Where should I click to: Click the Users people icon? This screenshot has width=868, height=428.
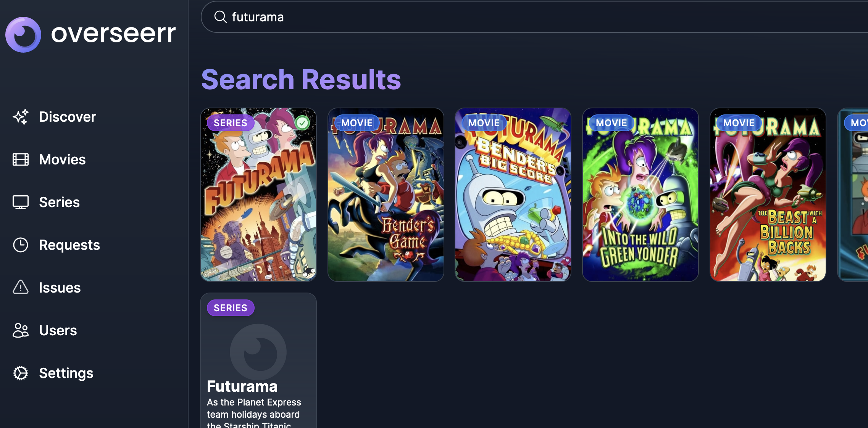pyautogui.click(x=21, y=330)
